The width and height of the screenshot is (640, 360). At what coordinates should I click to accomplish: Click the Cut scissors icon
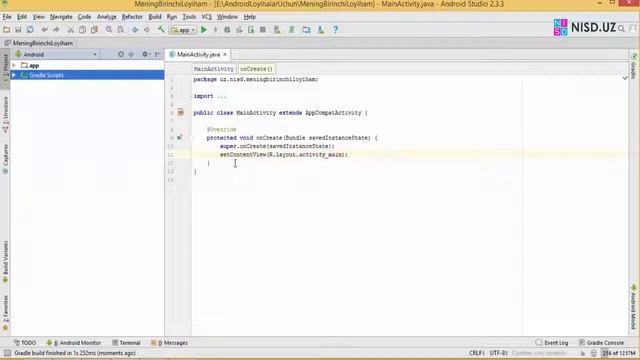71,30
